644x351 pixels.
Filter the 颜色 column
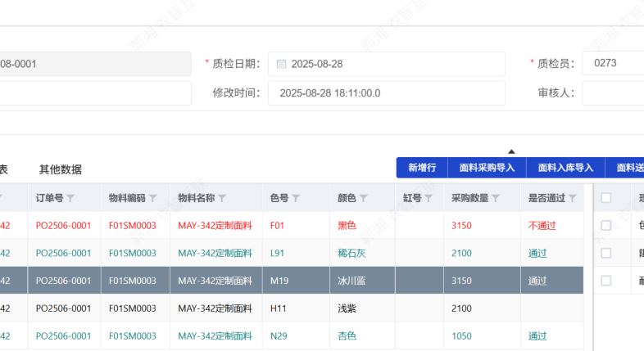point(364,199)
